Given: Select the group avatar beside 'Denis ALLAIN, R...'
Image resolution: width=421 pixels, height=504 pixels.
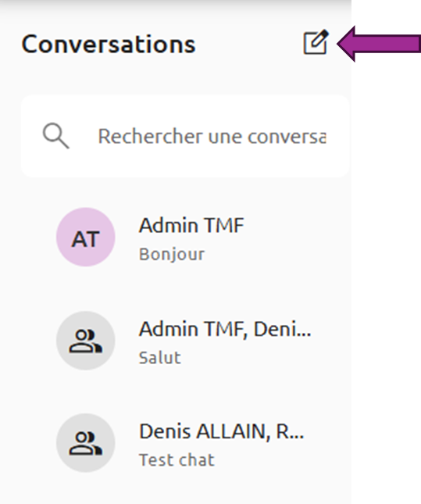Looking at the screenshot, I should point(85,443).
